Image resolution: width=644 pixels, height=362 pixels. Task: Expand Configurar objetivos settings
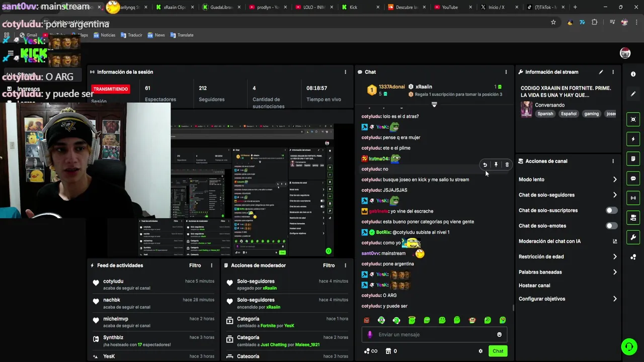coord(615,299)
